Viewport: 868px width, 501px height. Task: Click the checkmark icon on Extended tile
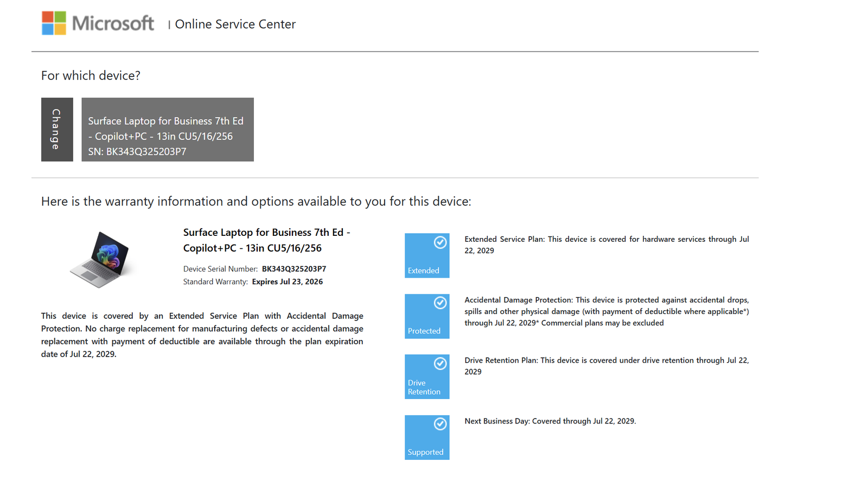point(440,242)
